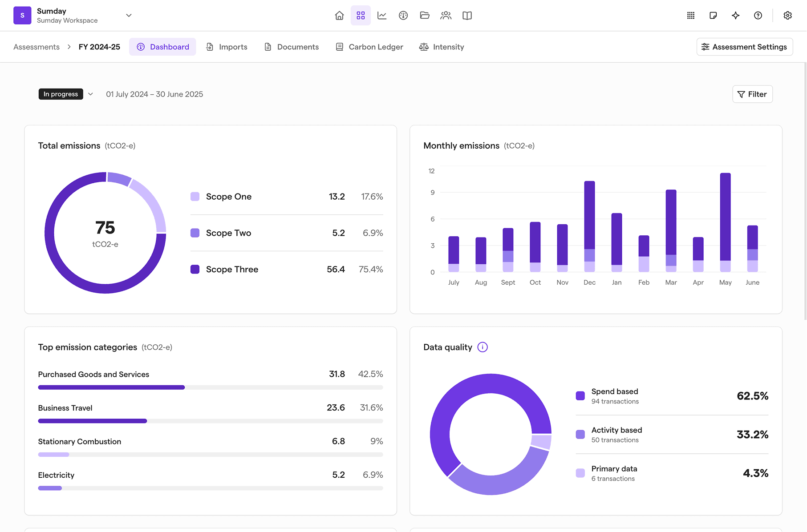Click the Scope Three label

[x=232, y=269]
